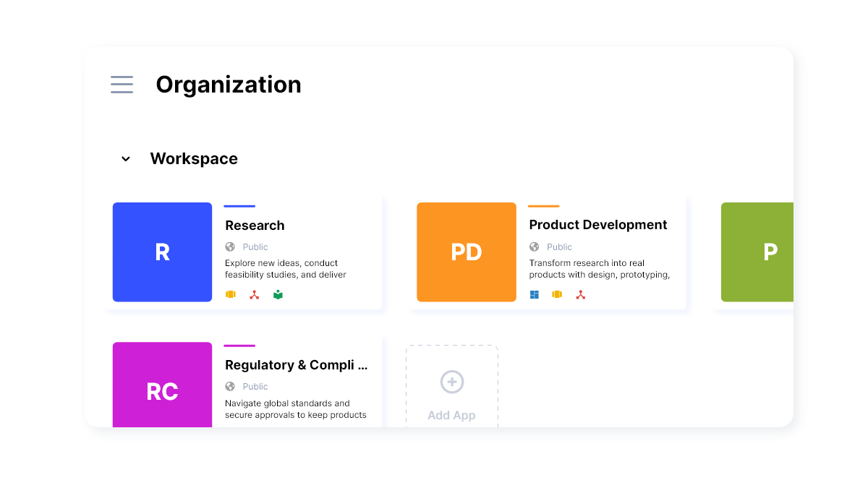This screenshot has height=488, width=868.
Task: Select the blue R app thumbnail
Action: point(162,252)
